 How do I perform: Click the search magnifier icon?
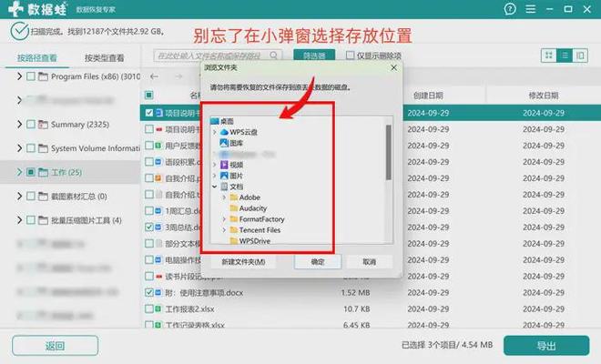[274, 56]
